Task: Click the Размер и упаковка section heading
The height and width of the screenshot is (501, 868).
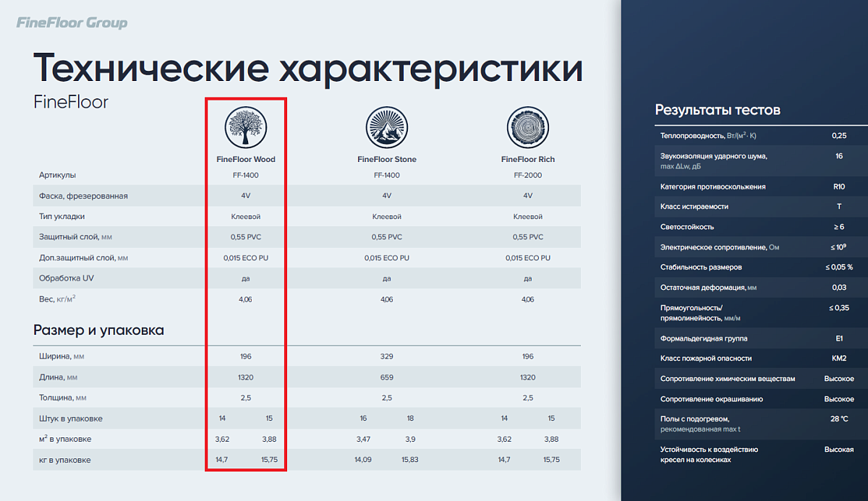Action: tap(98, 330)
